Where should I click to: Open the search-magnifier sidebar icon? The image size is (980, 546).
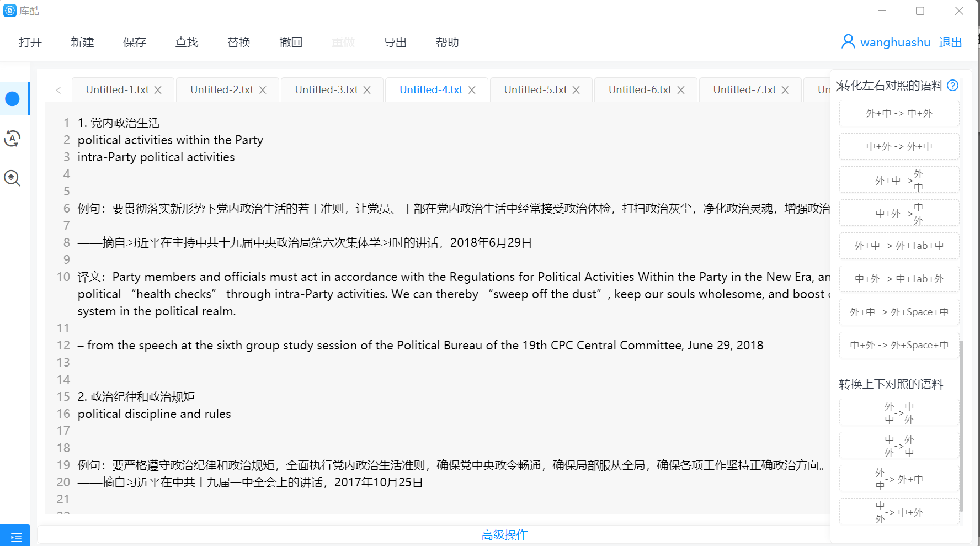point(12,178)
